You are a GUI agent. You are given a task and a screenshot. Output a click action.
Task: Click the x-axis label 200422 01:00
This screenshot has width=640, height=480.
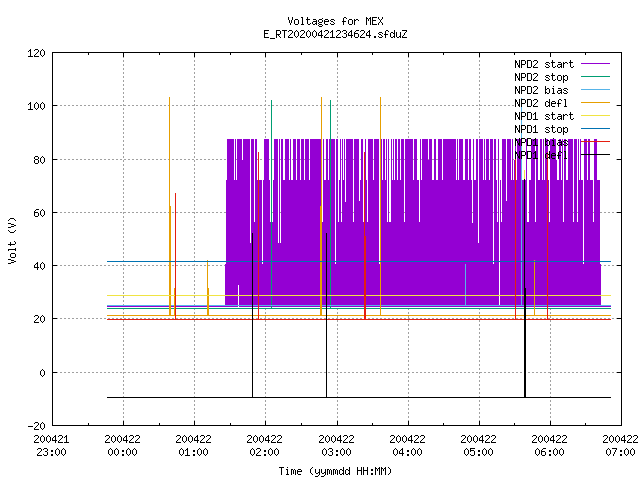(193, 446)
